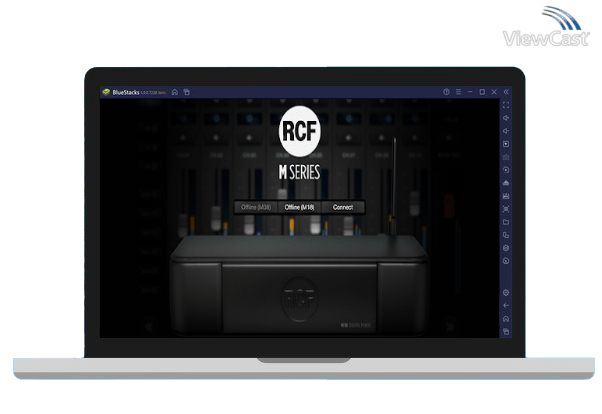
Task: Open the BlueStacks hamburger menu
Action: (458, 92)
